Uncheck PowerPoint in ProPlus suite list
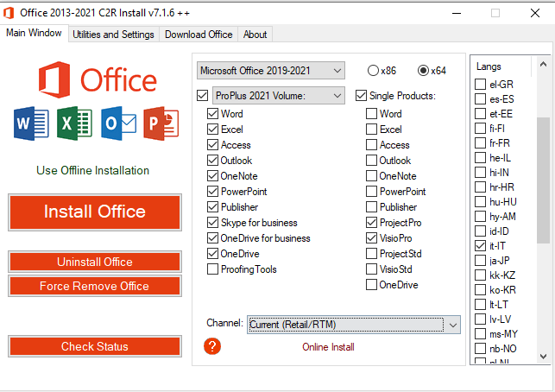 click(212, 192)
